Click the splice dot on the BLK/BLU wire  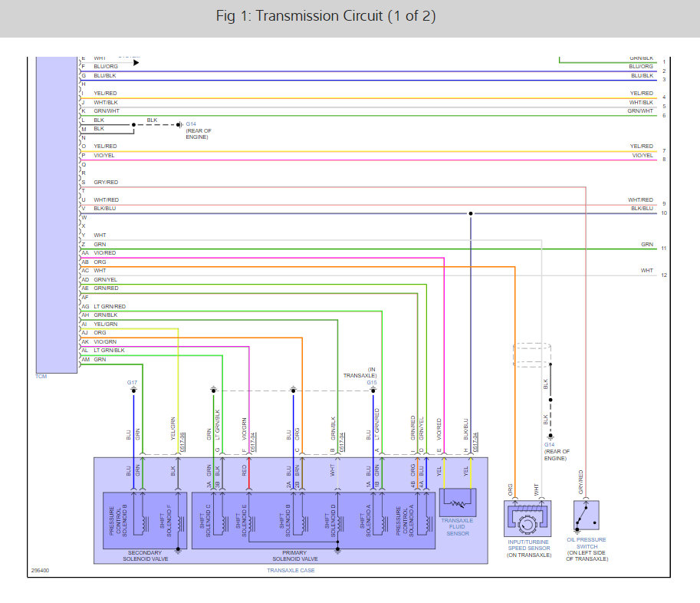(x=471, y=213)
